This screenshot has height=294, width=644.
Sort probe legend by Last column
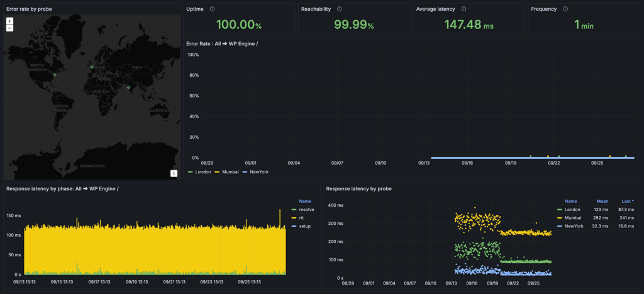click(628, 201)
